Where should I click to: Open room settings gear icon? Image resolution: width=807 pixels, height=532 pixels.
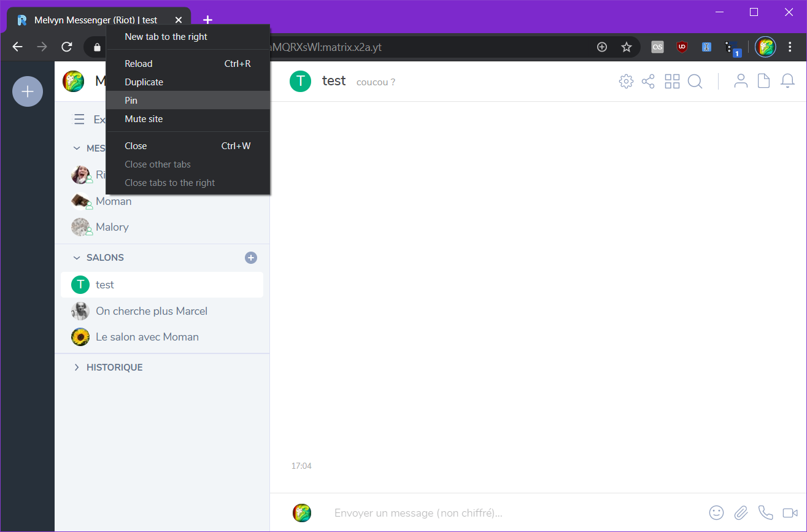pos(626,82)
